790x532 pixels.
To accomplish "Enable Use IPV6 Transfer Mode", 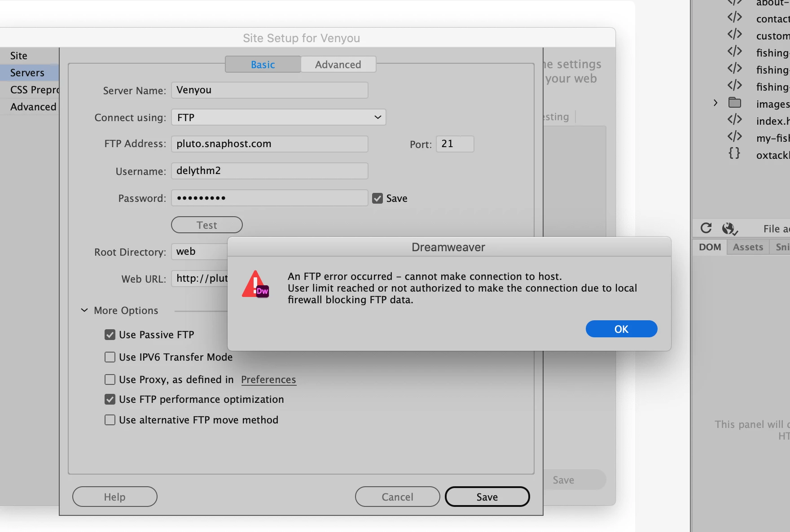I will [110, 357].
